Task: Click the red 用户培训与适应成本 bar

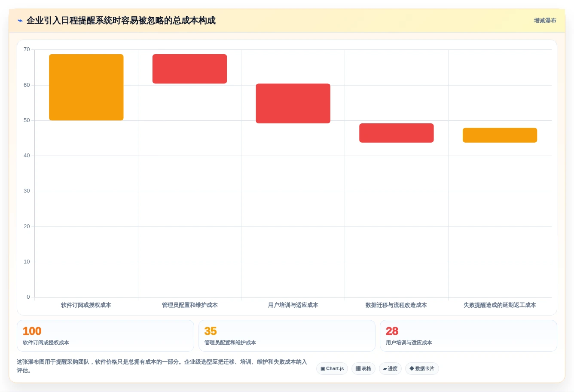Action: click(x=293, y=104)
